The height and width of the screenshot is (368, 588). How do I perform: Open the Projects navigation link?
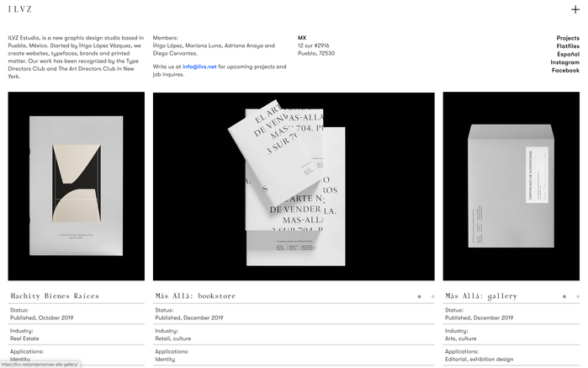tap(568, 38)
